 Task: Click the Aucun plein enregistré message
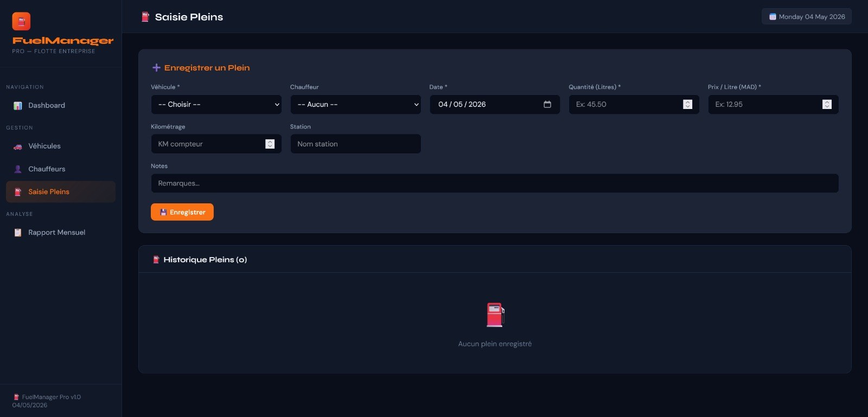[x=495, y=344]
